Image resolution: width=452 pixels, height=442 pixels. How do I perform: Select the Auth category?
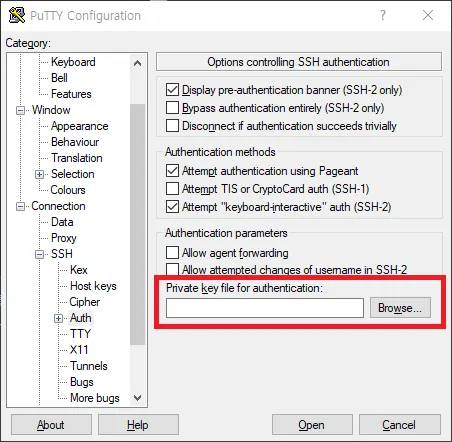[x=81, y=318]
